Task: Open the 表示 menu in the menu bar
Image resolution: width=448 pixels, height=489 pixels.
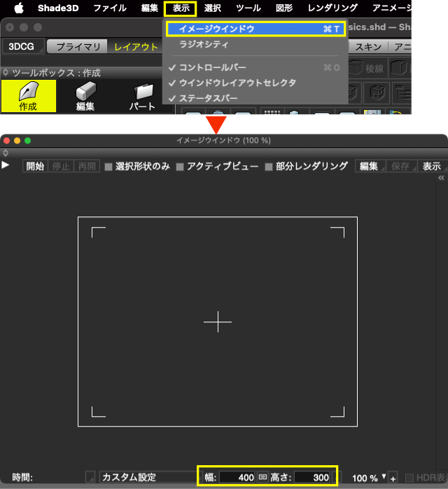Action: pos(181,8)
